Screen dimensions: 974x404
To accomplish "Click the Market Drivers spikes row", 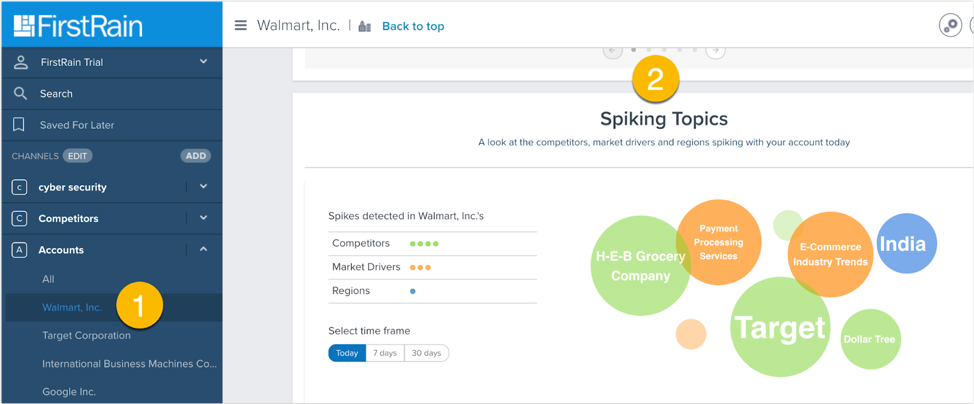I will pyautogui.click(x=432, y=267).
